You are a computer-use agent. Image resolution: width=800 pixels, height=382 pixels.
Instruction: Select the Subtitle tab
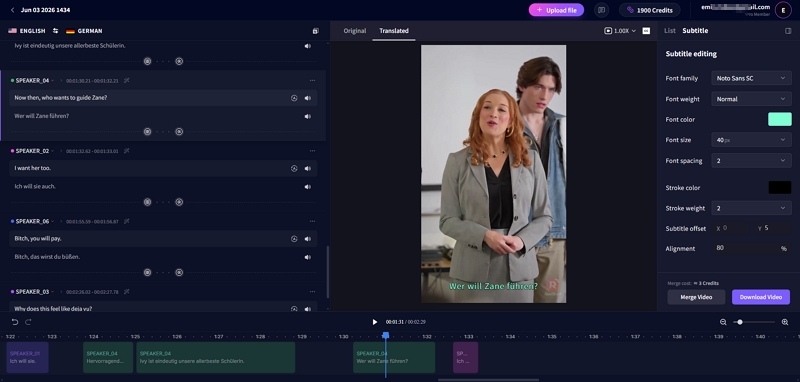pos(695,31)
